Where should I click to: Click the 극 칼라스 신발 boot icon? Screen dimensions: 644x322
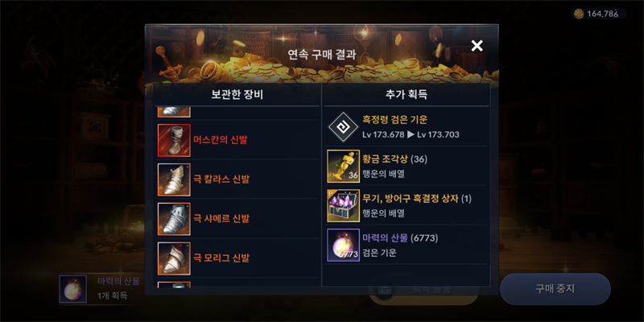[x=174, y=180]
